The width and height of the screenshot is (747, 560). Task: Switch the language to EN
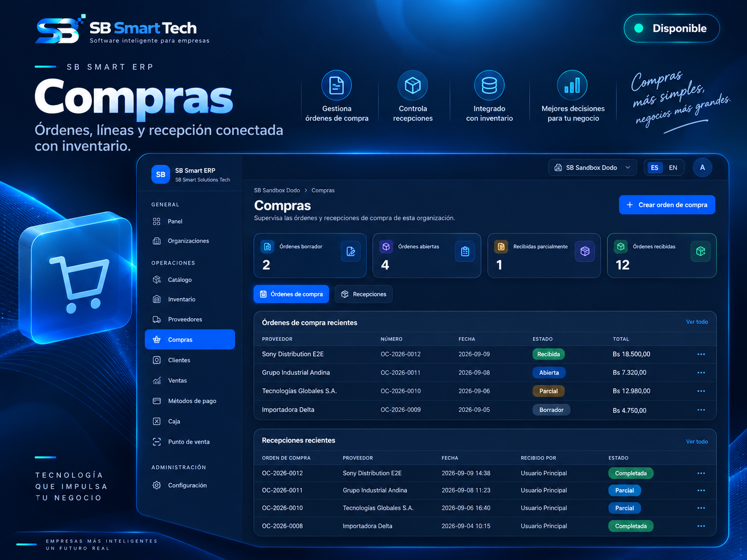[673, 168]
